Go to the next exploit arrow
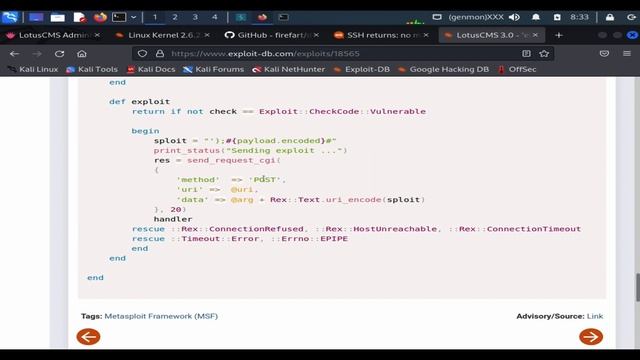Screen dimensions: 640x360 [x=591, y=337]
